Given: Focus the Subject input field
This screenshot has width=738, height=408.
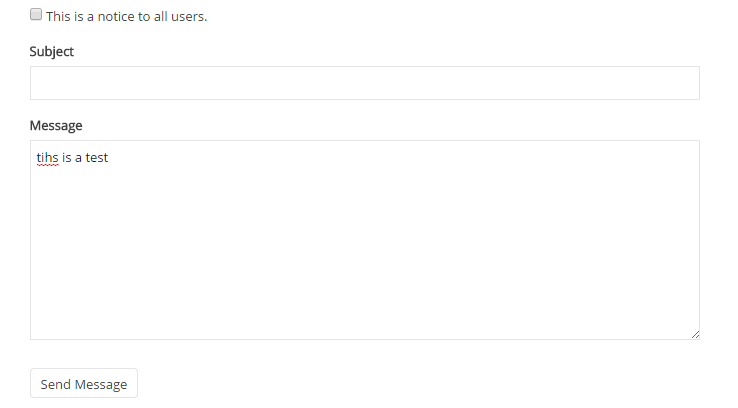Looking at the screenshot, I should pos(364,83).
